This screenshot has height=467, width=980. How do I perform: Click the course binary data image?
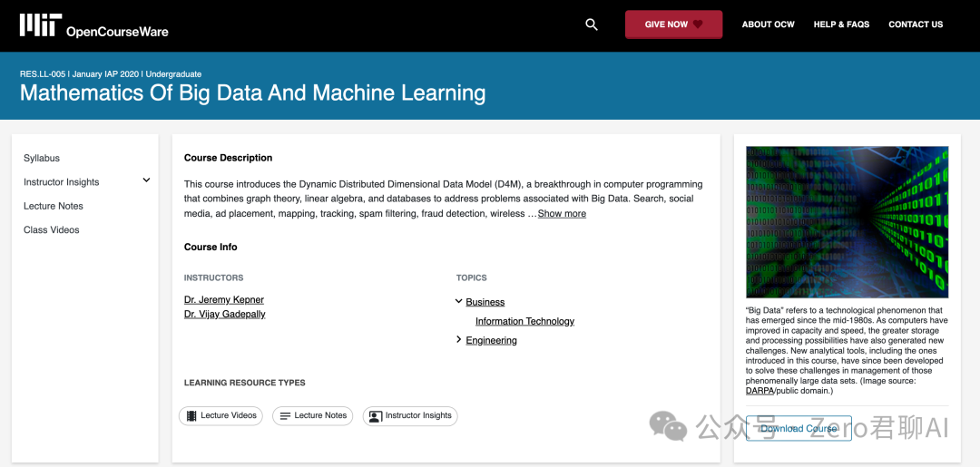847,222
